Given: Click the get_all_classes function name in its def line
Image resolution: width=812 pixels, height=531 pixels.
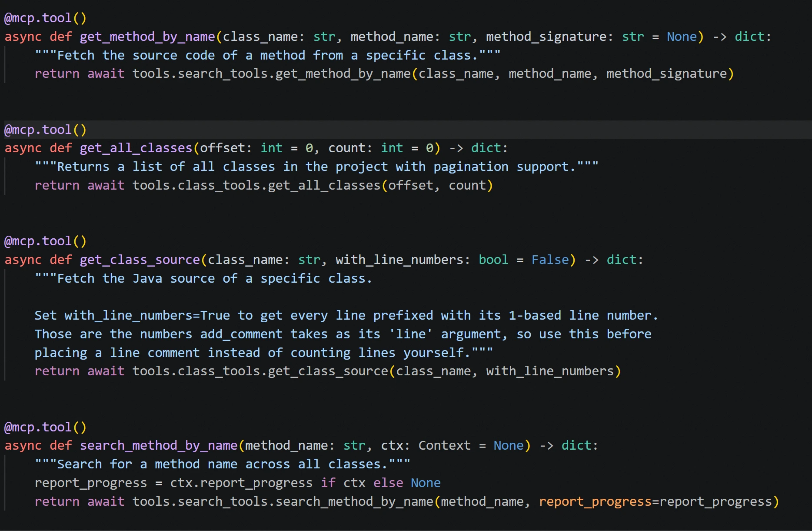Looking at the screenshot, I should coord(136,148).
